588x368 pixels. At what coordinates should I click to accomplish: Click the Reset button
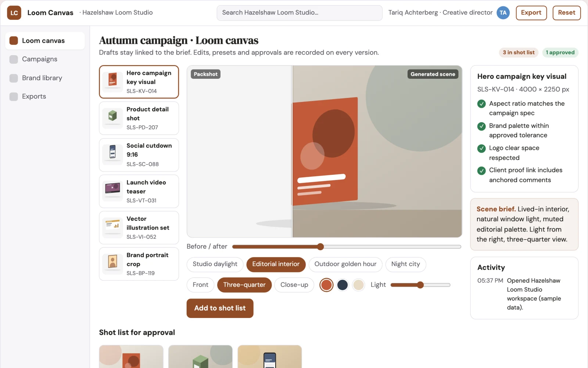567,13
